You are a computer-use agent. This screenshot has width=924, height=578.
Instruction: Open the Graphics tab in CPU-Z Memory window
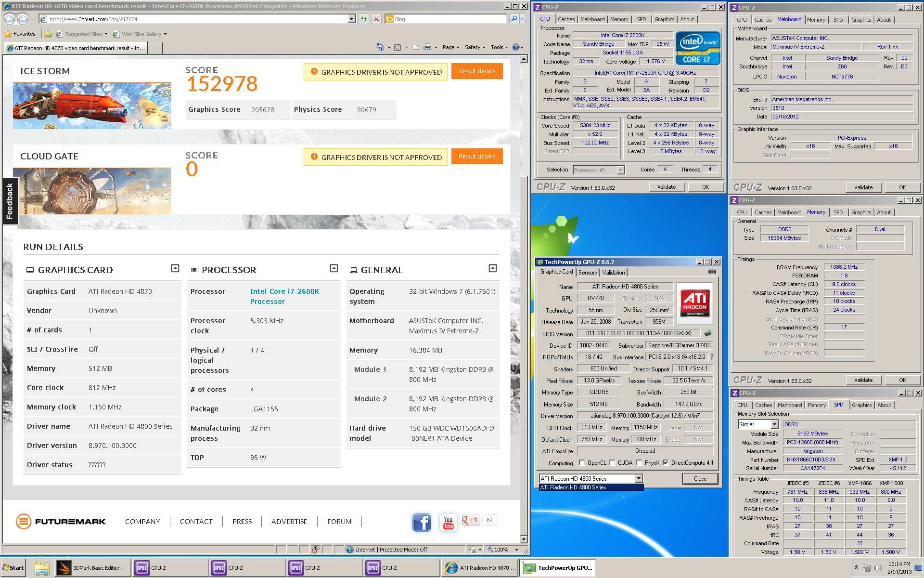click(x=861, y=212)
